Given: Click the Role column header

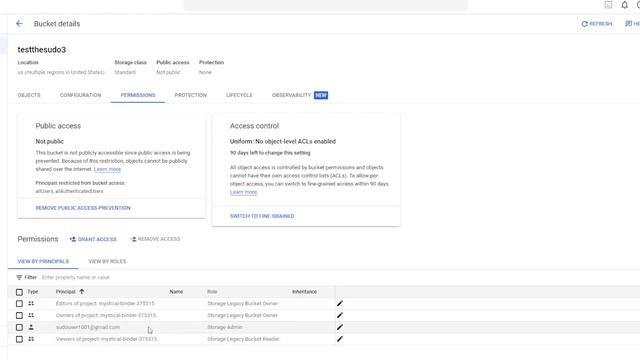Looking at the screenshot, I should click(x=212, y=292).
